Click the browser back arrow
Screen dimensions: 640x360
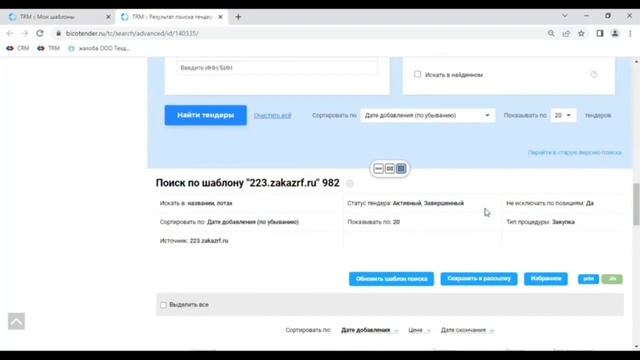coord(10,33)
